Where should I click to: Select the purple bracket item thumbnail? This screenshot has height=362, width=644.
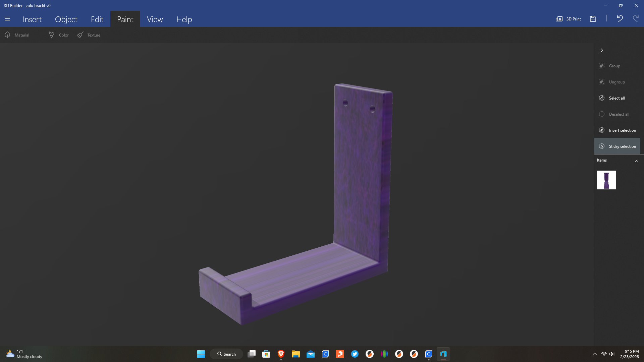coord(606,180)
